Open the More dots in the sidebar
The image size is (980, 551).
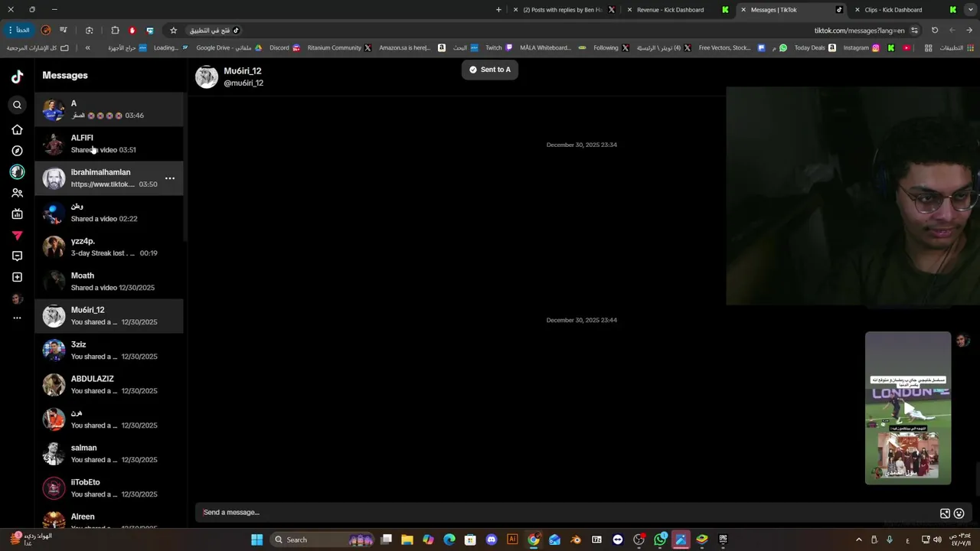[x=17, y=318]
